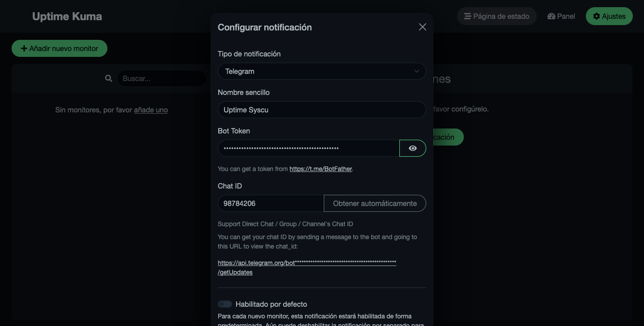Click the chevron arrow in Telegram selector
644x326 pixels.
(x=417, y=71)
